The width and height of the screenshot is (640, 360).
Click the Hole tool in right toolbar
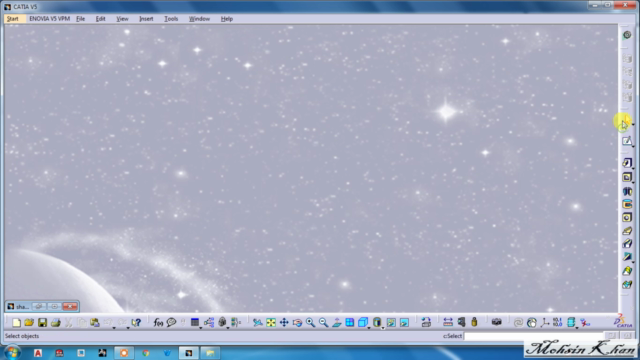click(x=627, y=217)
